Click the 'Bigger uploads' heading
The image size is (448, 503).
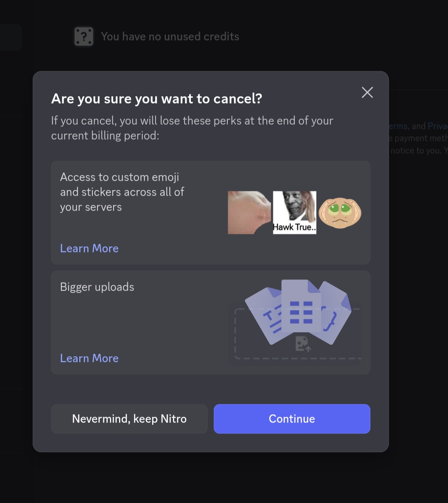(97, 287)
